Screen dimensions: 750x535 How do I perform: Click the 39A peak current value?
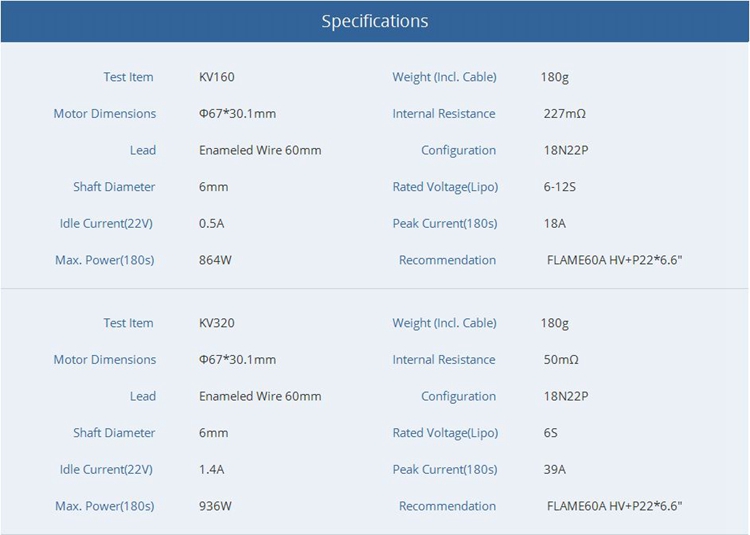point(555,470)
